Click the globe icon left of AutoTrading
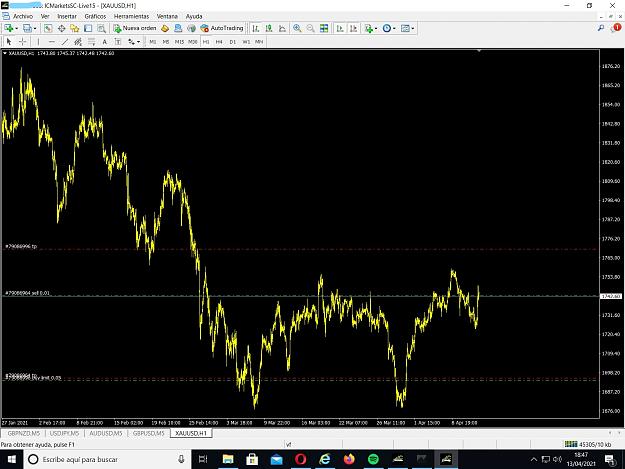 [192, 28]
